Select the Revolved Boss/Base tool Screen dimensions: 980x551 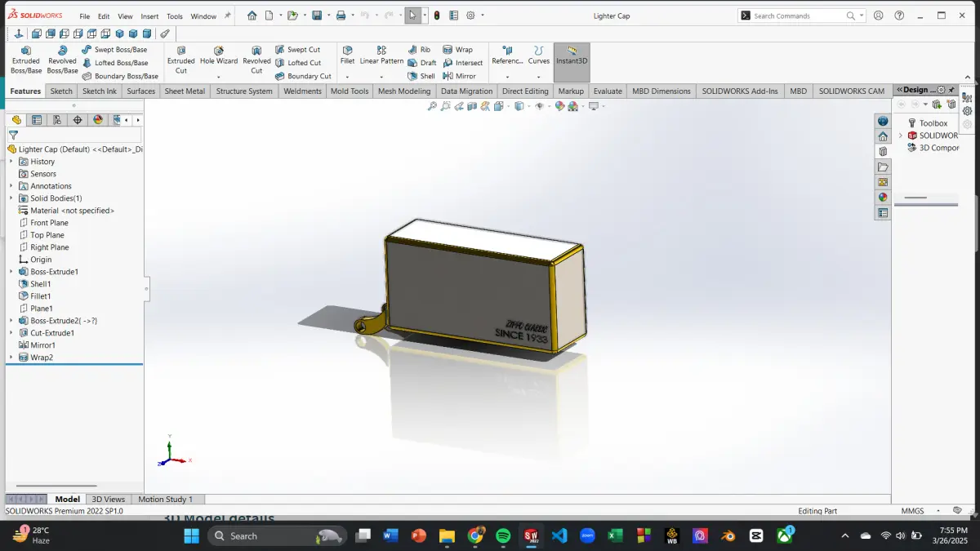click(62, 60)
